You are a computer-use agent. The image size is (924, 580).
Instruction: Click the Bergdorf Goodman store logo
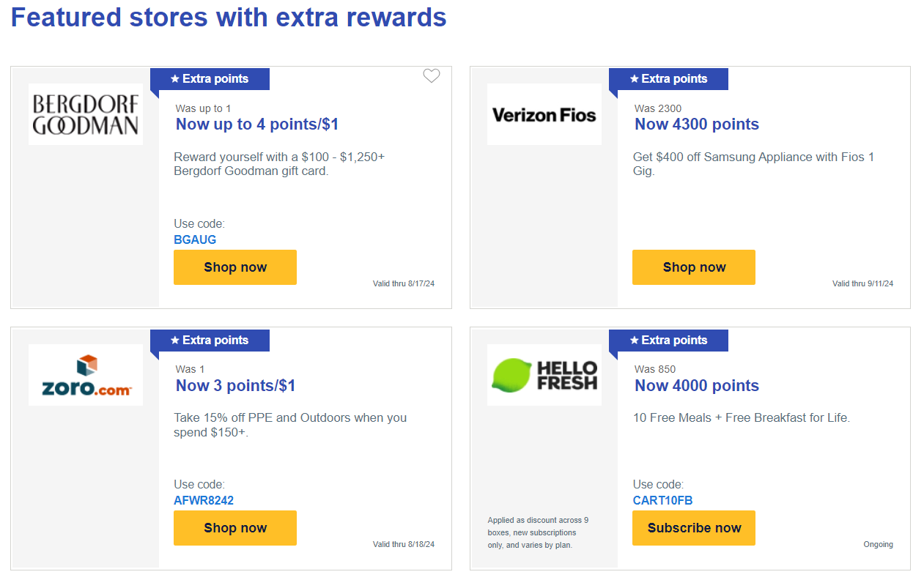click(x=85, y=114)
